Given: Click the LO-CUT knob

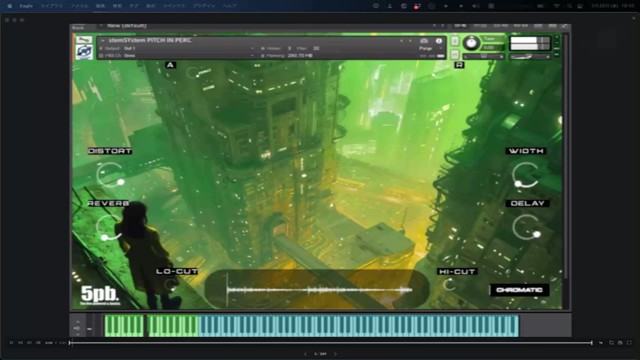Looking at the screenshot, I should (171, 284).
